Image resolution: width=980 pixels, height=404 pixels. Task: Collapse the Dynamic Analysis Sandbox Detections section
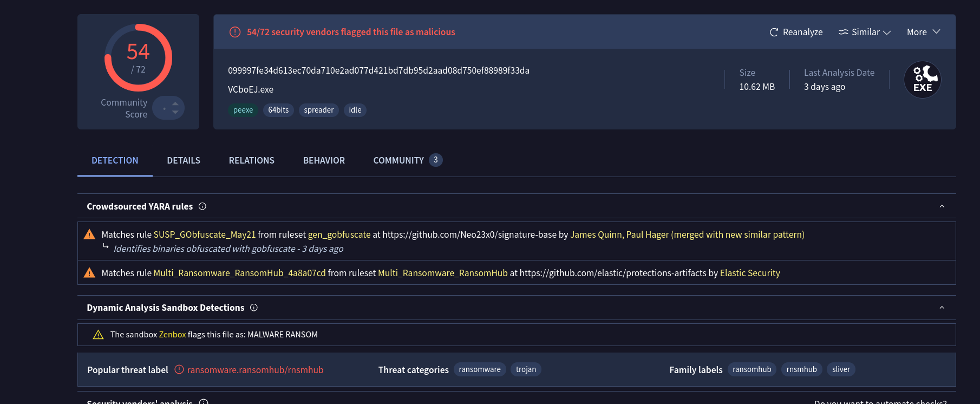(942, 308)
